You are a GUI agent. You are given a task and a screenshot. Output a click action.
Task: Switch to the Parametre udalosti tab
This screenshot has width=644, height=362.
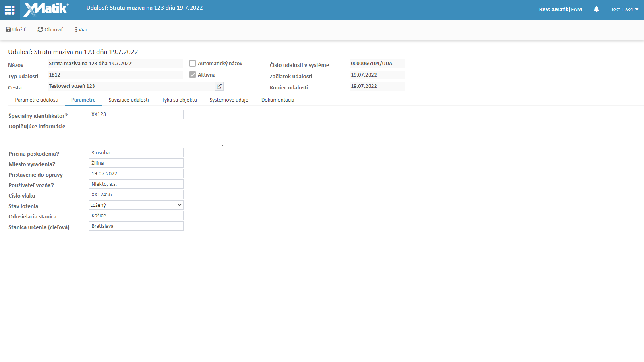tap(37, 100)
